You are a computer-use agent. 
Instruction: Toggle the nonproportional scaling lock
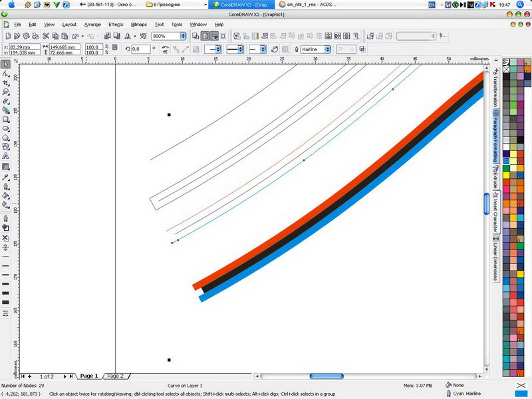[x=114, y=47]
